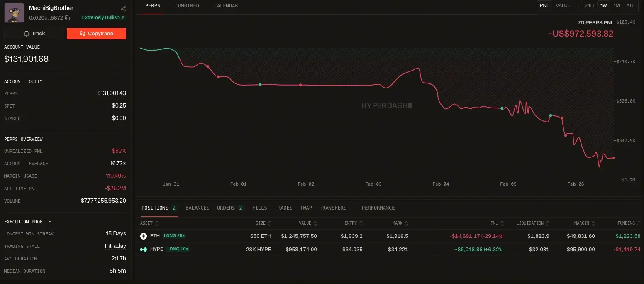
Task: Click the ETH position value $1,245,757.50
Action: [299, 236]
